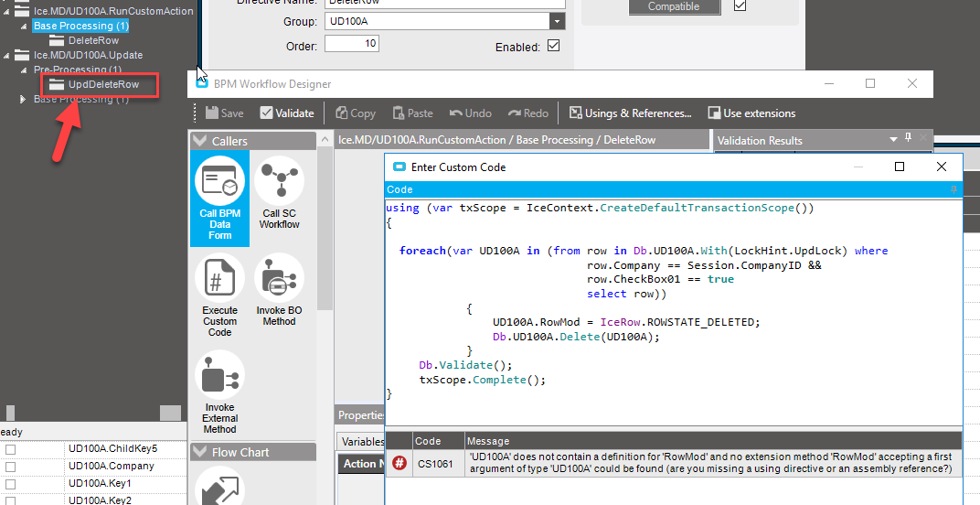Click the Action column header in Properties
The image size is (980, 505).
pos(361,464)
